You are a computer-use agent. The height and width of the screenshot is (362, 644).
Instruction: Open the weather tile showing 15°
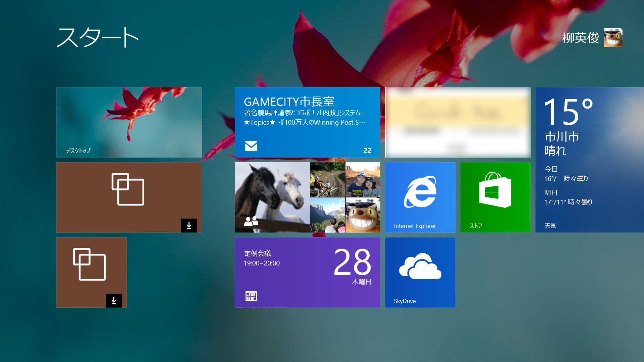pyautogui.click(x=589, y=160)
